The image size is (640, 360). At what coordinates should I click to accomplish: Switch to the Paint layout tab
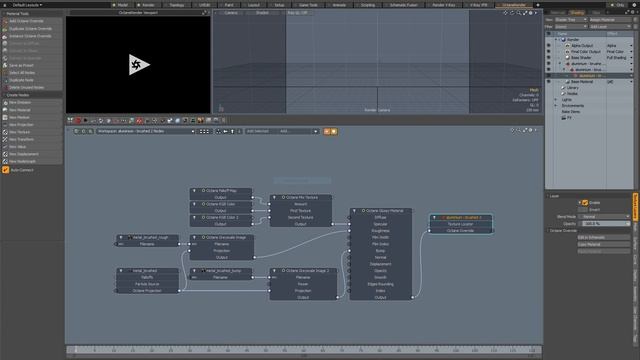click(229, 5)
